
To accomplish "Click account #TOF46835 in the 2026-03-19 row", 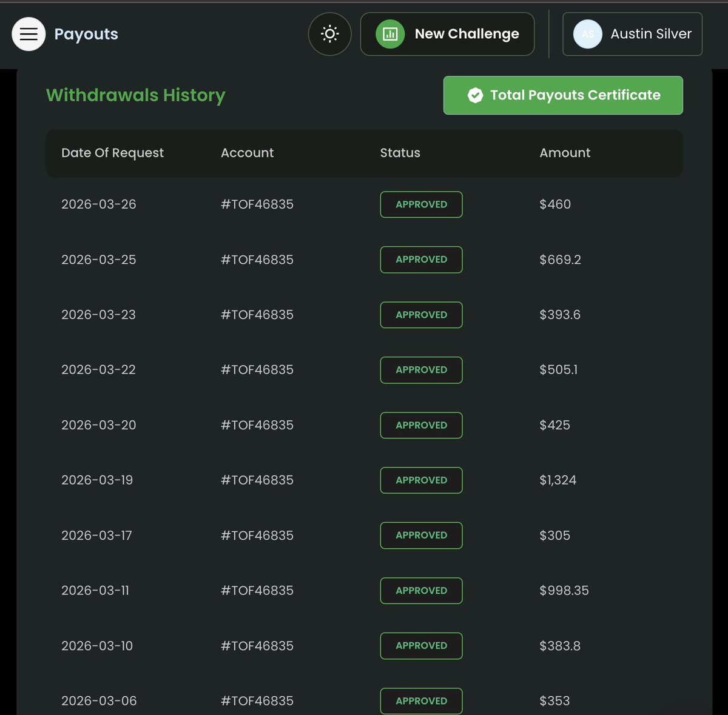I will (x=257, y=480).
